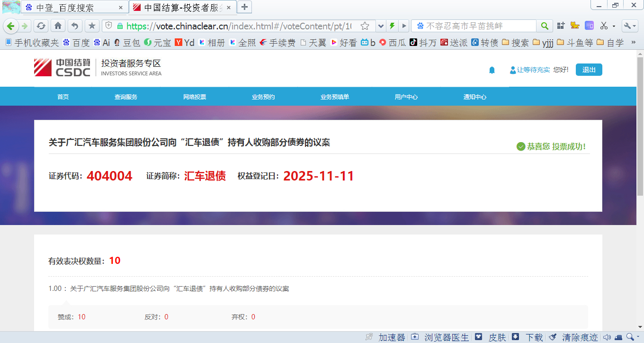The height and width of the screenshot is (343, 644).
Task: Open the 西瓜 bookmark
Action: click(x=393, y=43)
